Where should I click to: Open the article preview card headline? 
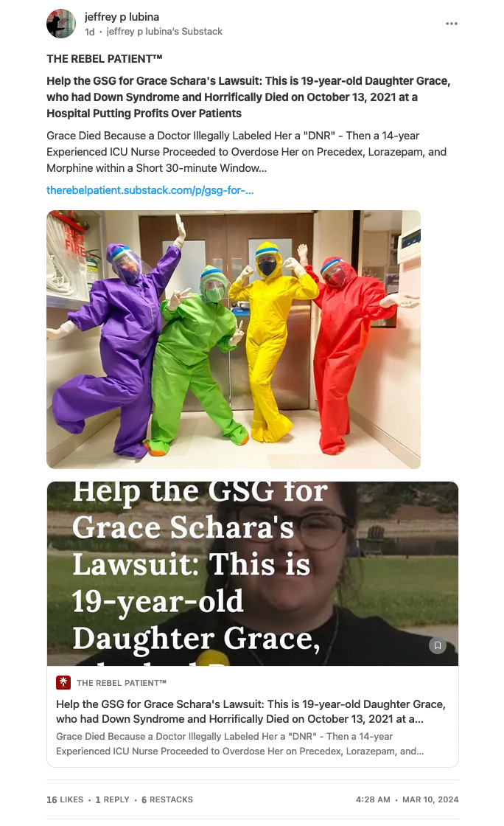251,711
